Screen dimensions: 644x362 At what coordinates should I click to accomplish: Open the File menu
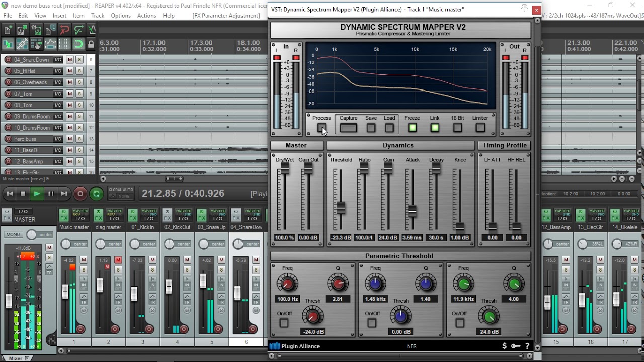[8, 16]
